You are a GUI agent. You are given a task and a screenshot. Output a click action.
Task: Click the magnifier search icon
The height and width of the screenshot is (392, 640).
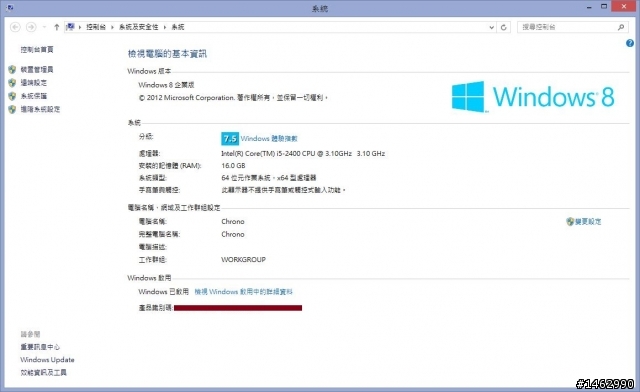(621, 27)
